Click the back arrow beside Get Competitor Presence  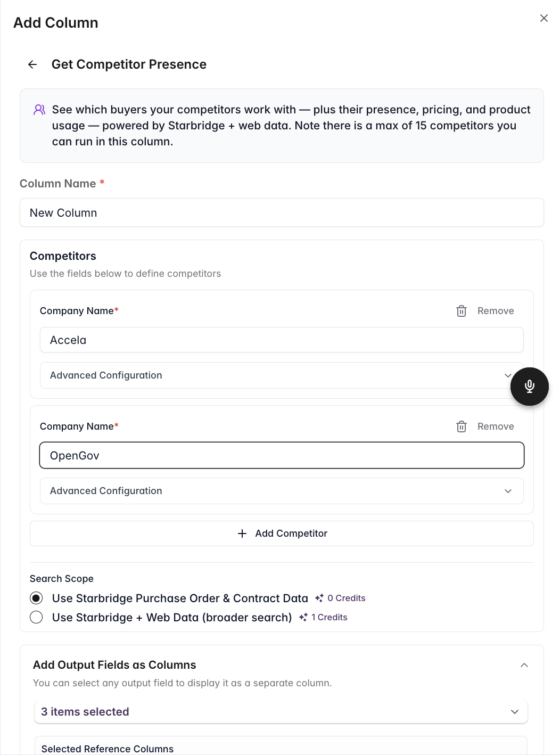point(32,64)
